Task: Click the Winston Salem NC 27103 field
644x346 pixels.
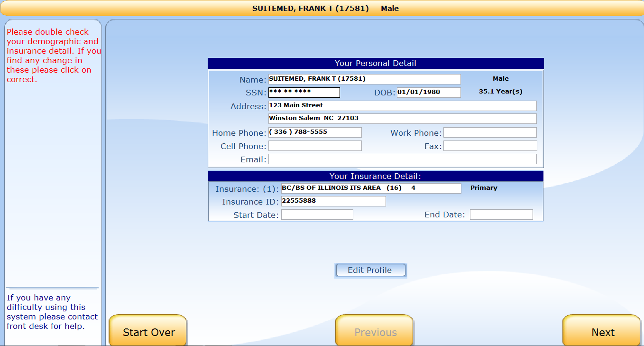Action: 402,119
